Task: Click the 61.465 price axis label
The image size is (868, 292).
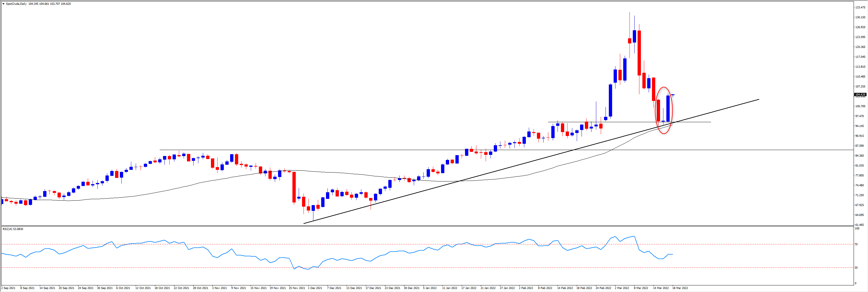Action: click(x=860, y=225)
